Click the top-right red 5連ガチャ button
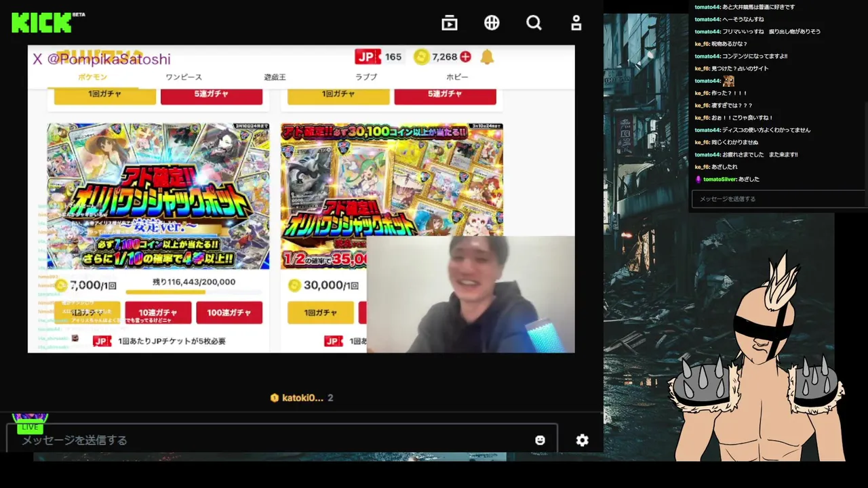 (445, 96)
